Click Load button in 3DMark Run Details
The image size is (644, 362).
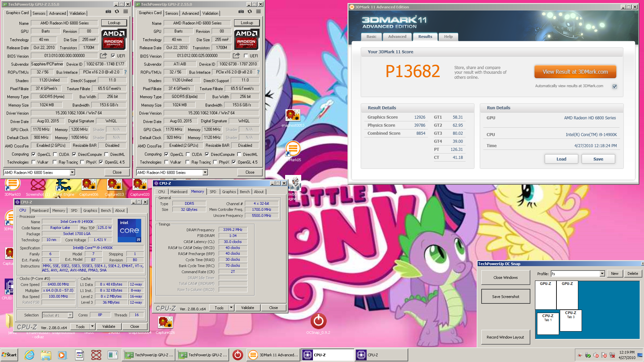561,159
